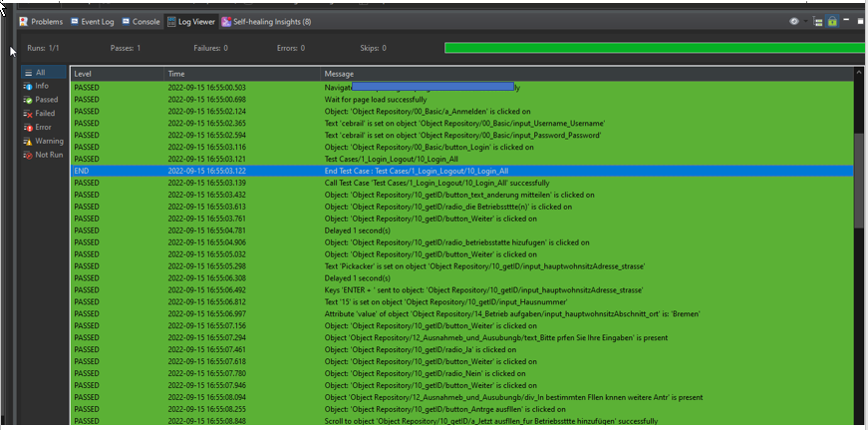Click the green test progress bar
868x430 pixels.
coord(655,48)
